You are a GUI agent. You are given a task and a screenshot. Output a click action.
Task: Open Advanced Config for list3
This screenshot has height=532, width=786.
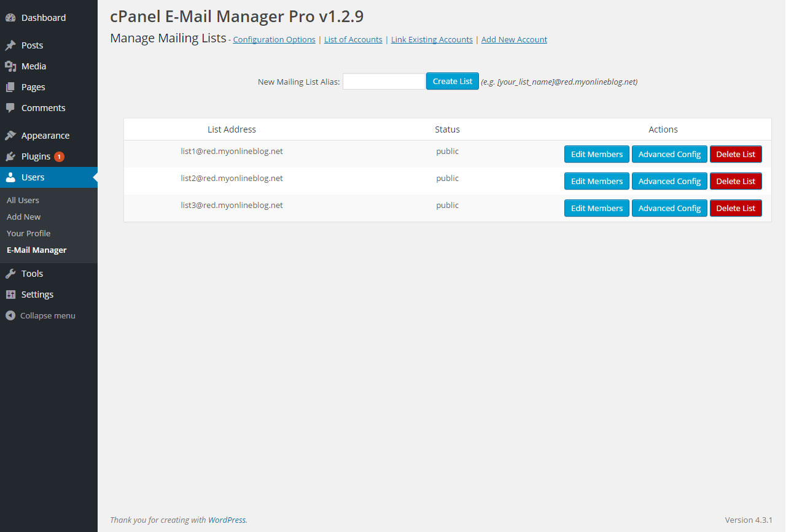point(669,208)
